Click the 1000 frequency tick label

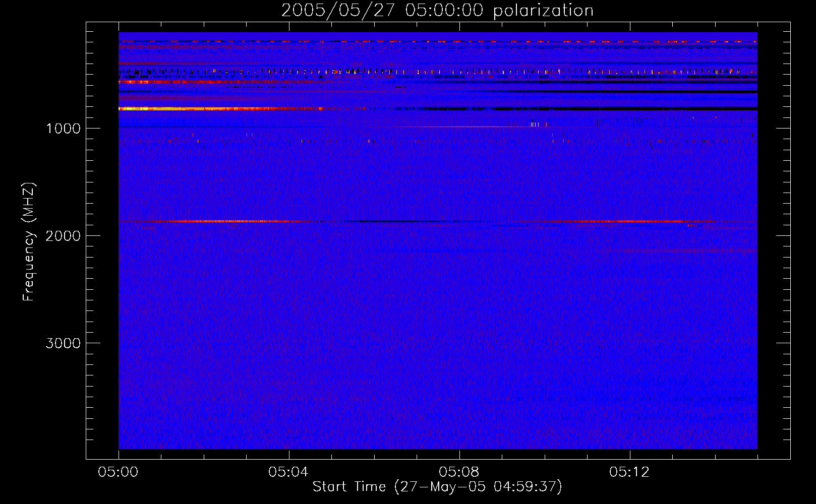tap(63, 129)
